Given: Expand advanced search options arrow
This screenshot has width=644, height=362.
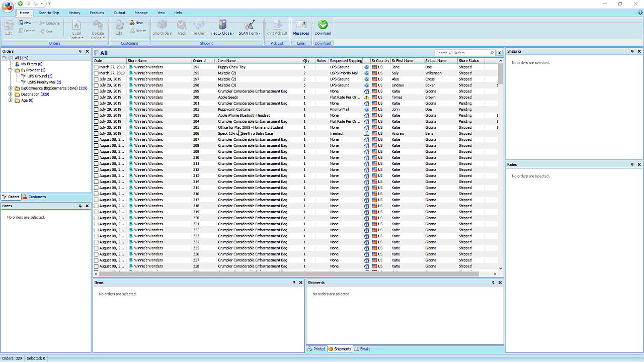Looking at the screenshot, I should coord(500,53).
